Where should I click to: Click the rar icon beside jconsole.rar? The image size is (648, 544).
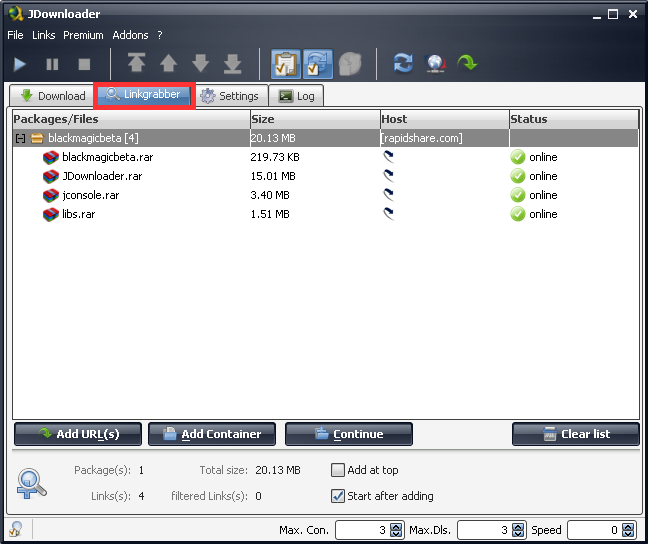tap(51, 195)
